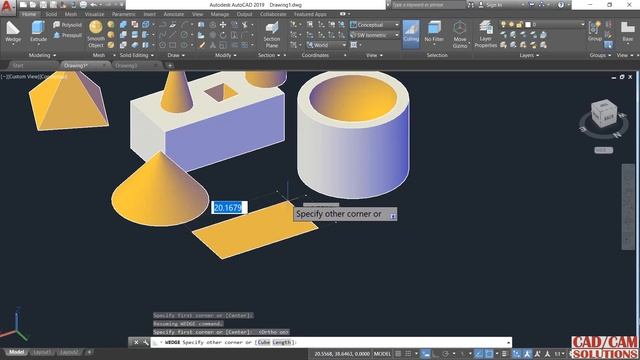The height and width of the screenshot is (360, 640).
Task: Open Layer Properties manager
Action: 485,34
